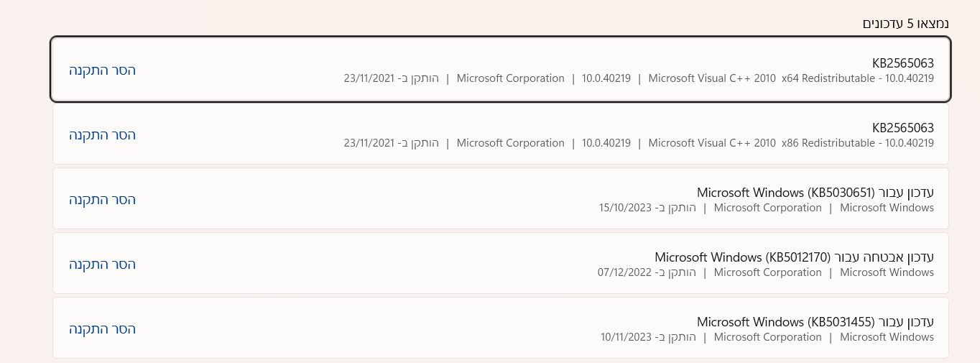Click the security update (KB5012170) title

click(x=794, y=257)
